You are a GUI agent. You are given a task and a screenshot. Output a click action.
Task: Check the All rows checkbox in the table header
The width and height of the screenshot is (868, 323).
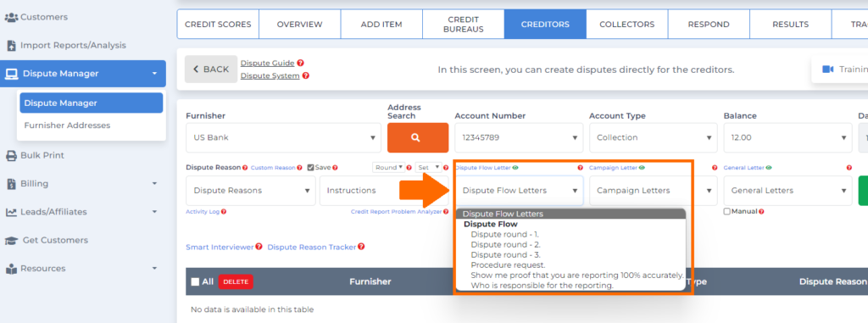[195, 281]
